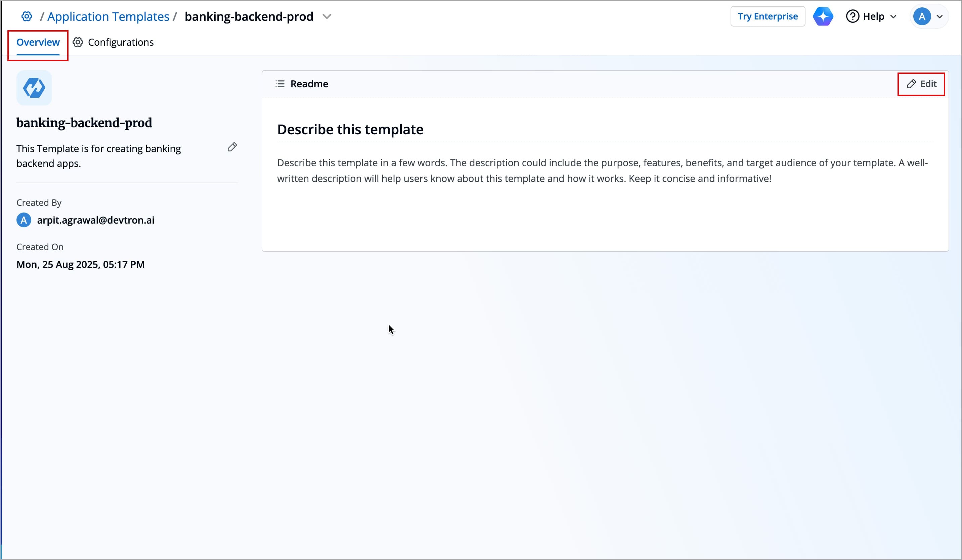Click the Devtron gem icon in the header
This screenshot has width=962, height=560.
[823, 16]
